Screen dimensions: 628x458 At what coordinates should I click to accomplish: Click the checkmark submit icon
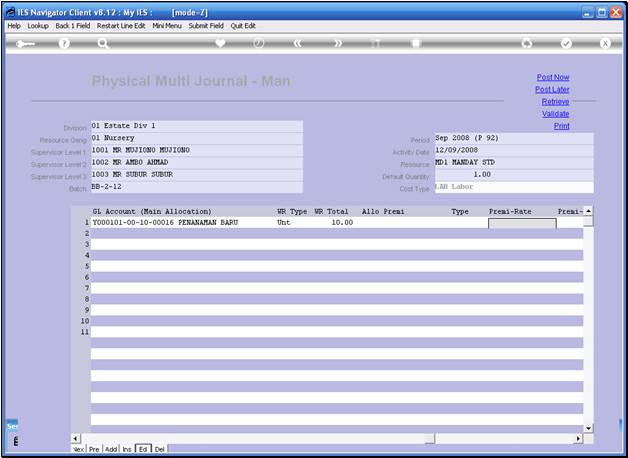[566, 44]
